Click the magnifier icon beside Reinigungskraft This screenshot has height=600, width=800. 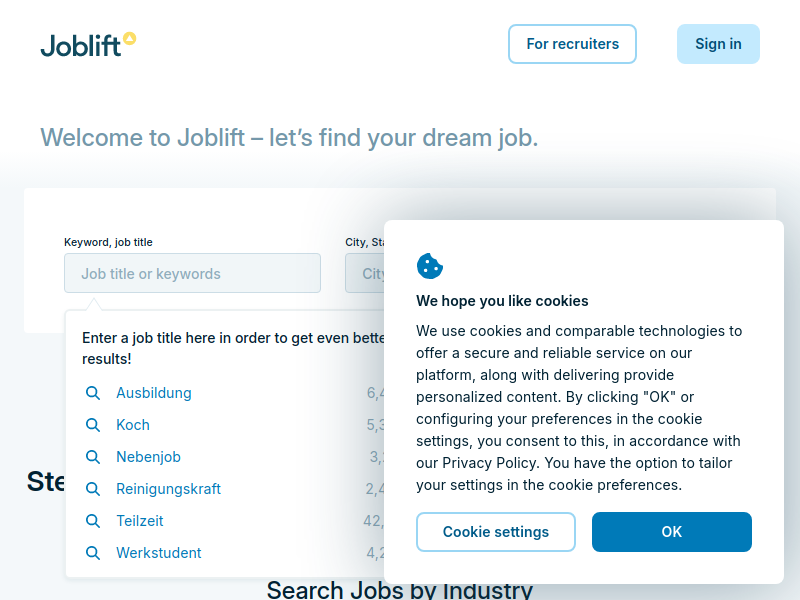(x=93, y=489)
